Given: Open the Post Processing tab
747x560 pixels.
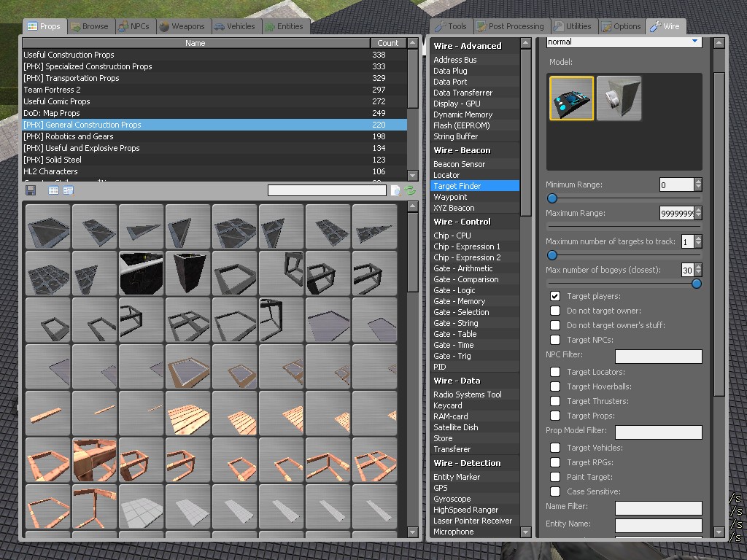Looking at the screenshot, I should [510, 26].
